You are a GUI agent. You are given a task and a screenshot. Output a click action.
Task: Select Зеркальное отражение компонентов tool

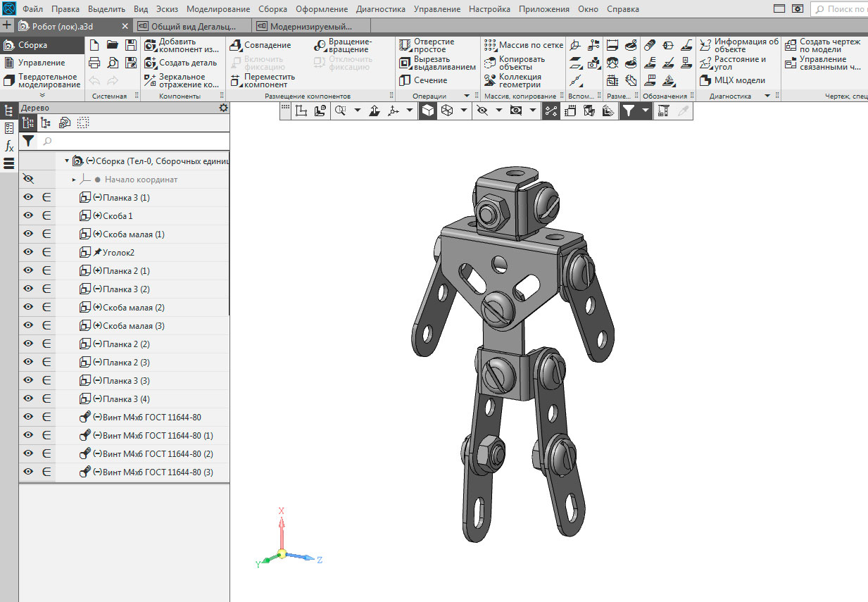[x=182, y=80]
